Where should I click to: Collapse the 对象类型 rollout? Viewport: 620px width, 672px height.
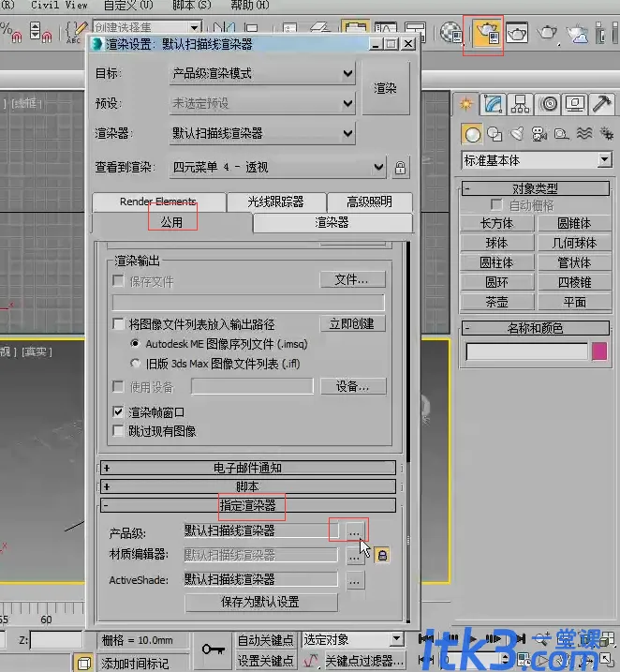coord(535,188)
